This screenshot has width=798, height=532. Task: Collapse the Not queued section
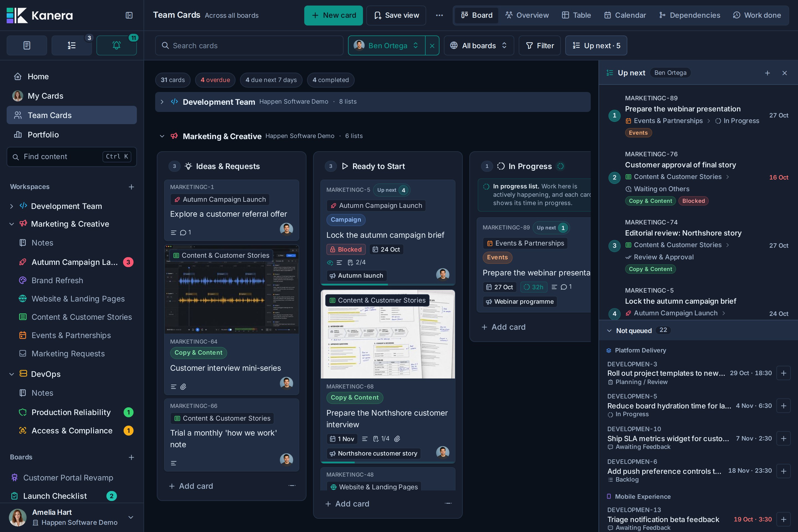(609, 331)
